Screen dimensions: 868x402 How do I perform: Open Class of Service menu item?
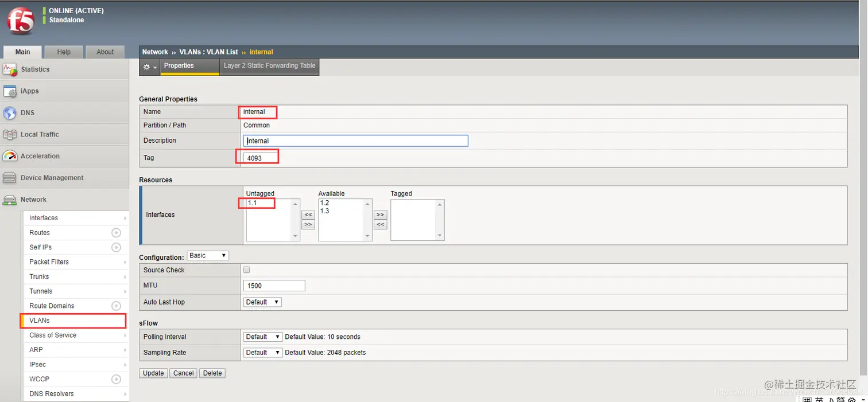click(76, 335)
